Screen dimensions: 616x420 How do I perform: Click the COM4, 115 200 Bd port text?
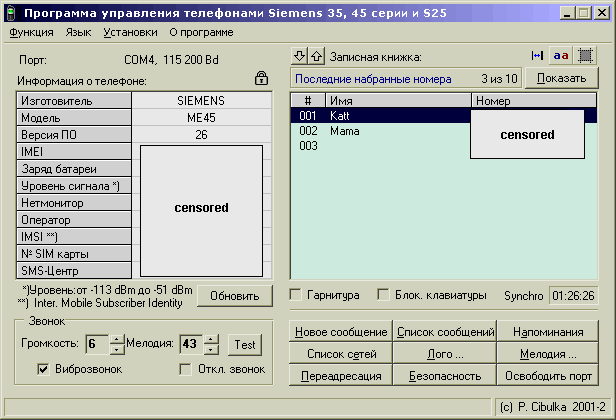coord(171,60)
